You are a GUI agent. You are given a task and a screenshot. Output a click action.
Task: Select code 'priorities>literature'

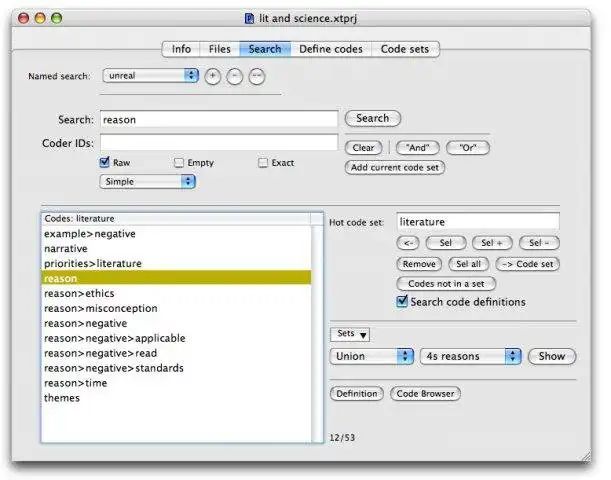pyautogui.click(x=177, y=263)
